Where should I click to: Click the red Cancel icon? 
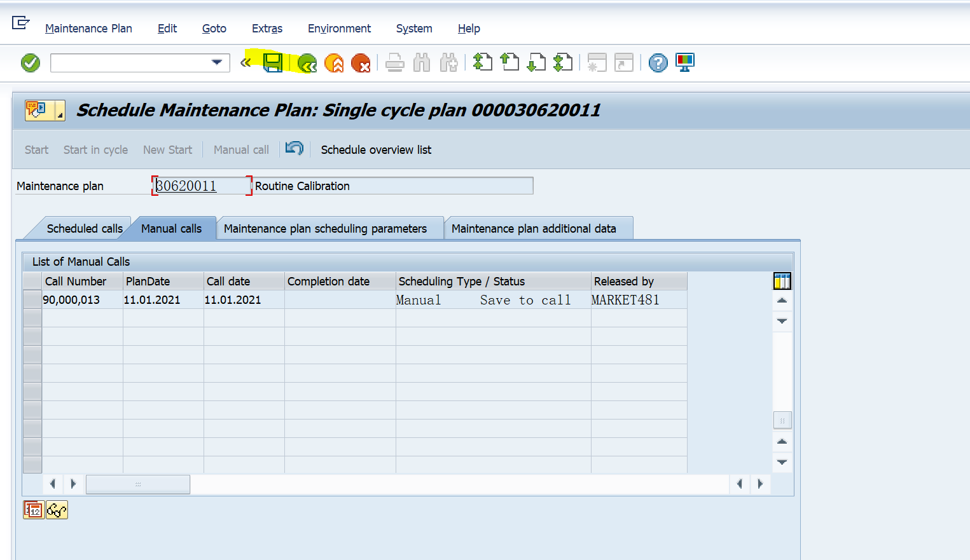[361, 63]
